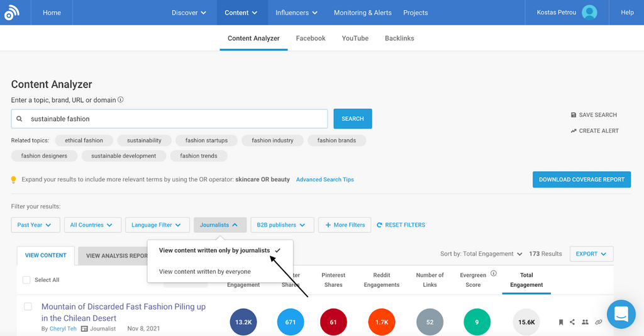
Task: Click the red Pinterest shares circle
Action: coord(333,322)
